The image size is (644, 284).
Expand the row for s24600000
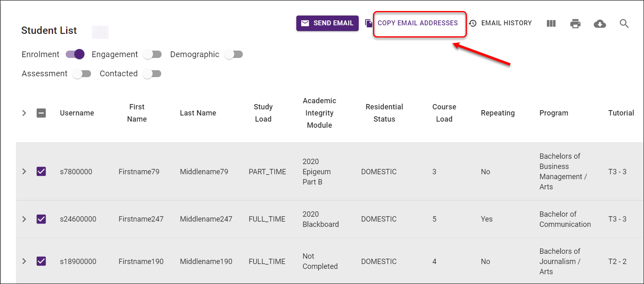(x=24, y=219)
